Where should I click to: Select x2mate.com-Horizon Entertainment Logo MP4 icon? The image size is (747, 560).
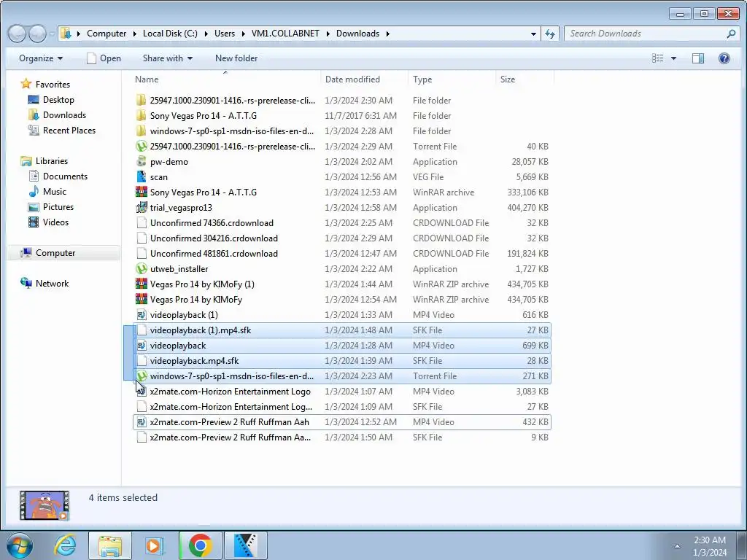tap(141, 392)
